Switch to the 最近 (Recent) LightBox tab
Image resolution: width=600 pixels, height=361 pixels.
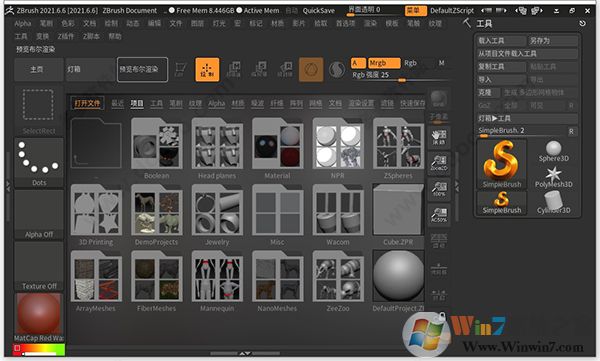point(117,103)
